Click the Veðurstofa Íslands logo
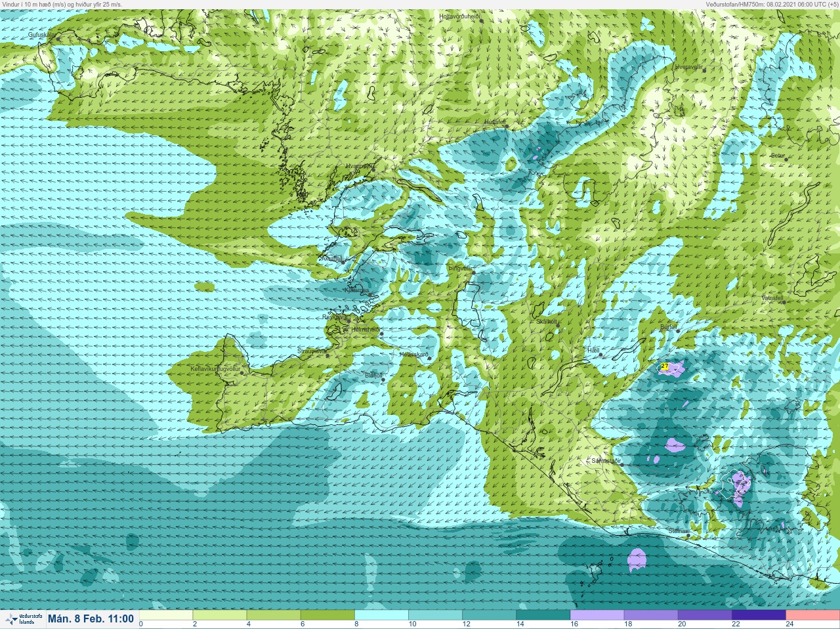The height and width of the screenshot is (629, 840). pos(22,618)
